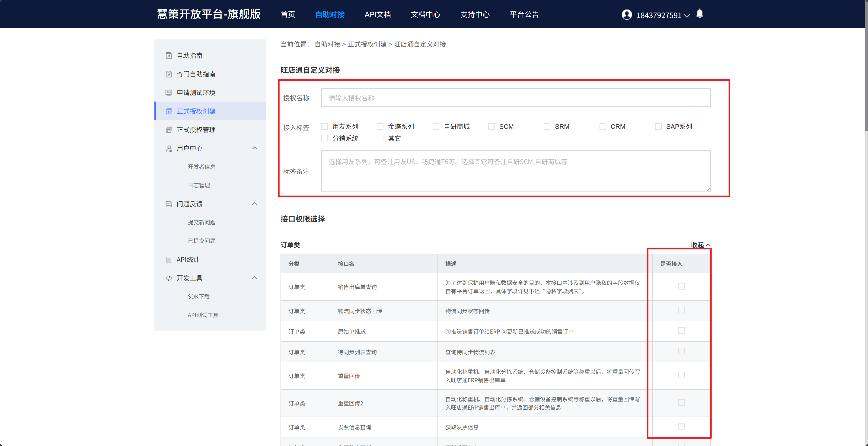Check the 金蝶系列 tag checkbox

coord(380,127)
